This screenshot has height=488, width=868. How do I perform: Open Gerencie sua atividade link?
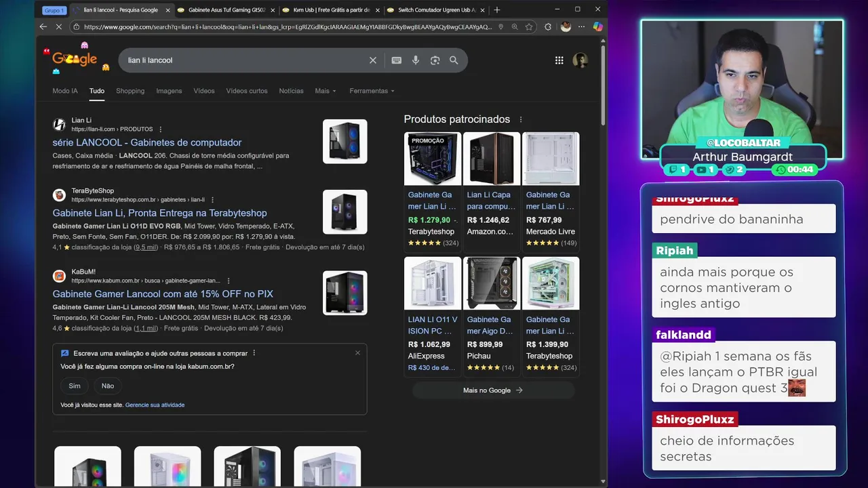point(155,405)
